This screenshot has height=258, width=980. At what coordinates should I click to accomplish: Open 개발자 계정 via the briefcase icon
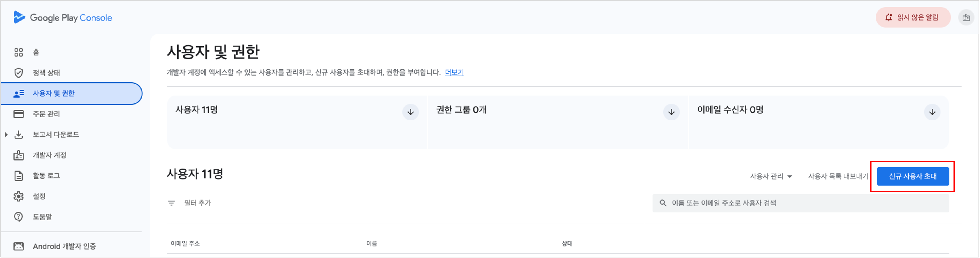coord(18,155)
